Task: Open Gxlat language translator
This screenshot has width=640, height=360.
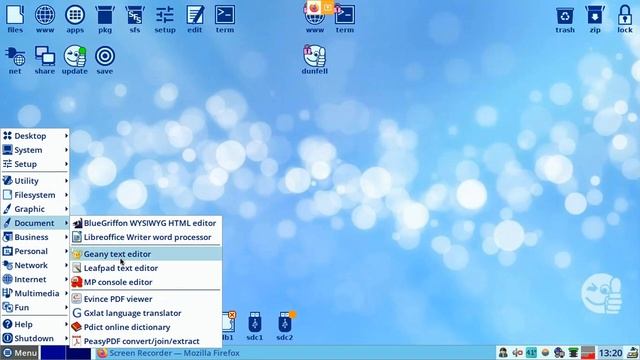Action: (146, 313)
